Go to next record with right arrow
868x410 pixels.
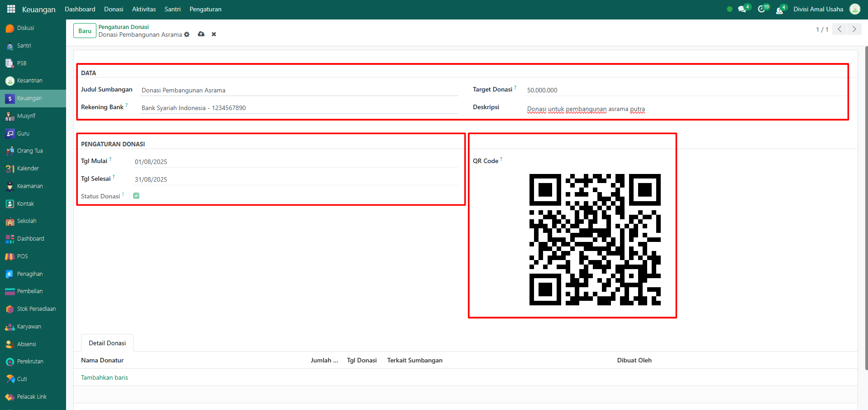[854, 29]
